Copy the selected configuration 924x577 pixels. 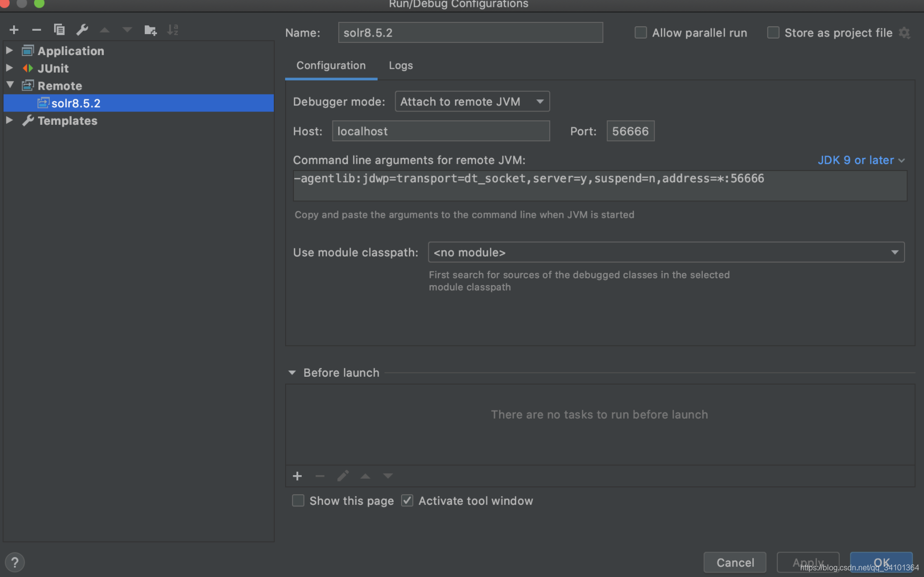59,30
